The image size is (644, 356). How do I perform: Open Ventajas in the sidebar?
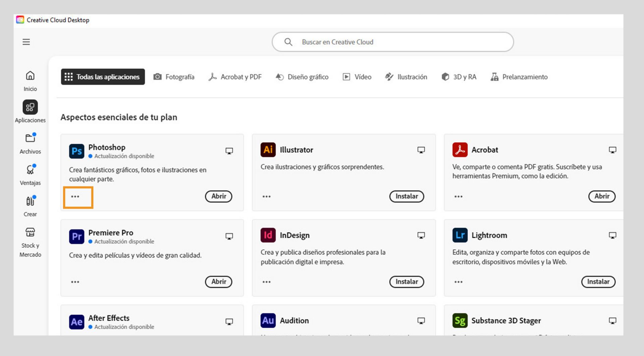tap(30, 174)
